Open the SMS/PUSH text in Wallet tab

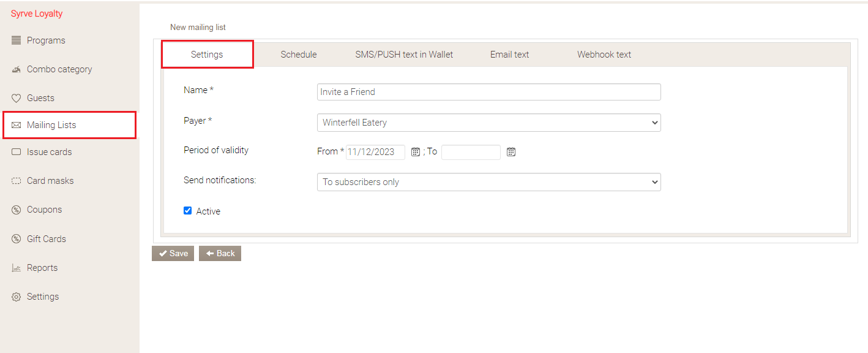(x=404, y=55)
